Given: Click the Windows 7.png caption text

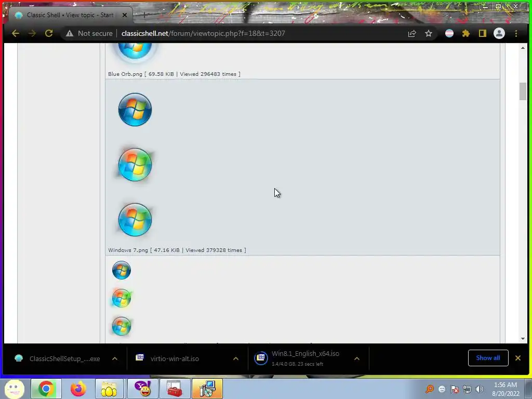Looking at the screenshot, I should pyautogui.click(x=177, y=250).
